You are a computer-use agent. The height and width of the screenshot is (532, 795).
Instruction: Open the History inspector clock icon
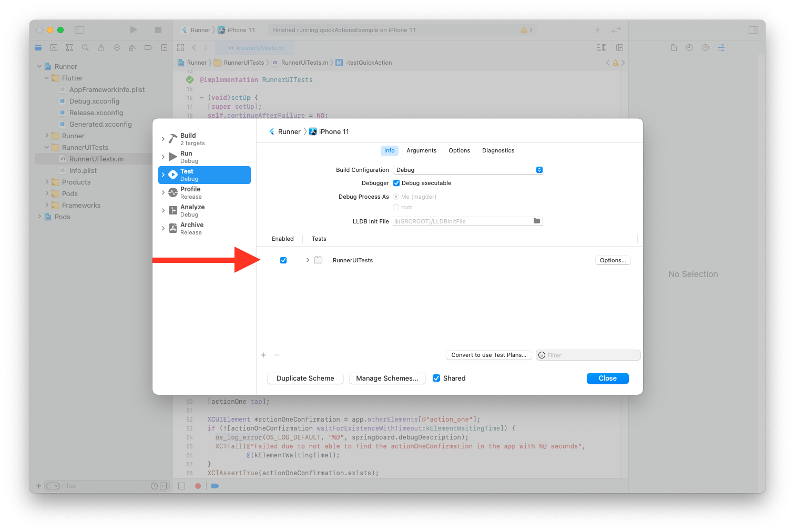(689, 48)
